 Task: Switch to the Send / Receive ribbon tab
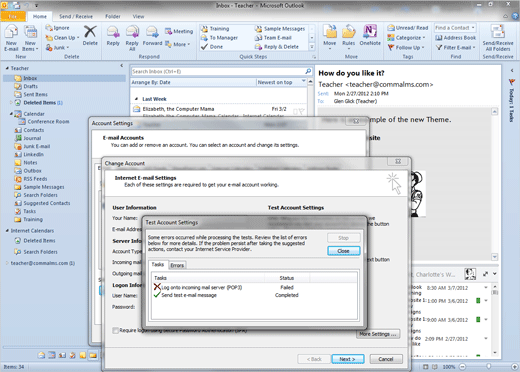click(x=76, y=16)
